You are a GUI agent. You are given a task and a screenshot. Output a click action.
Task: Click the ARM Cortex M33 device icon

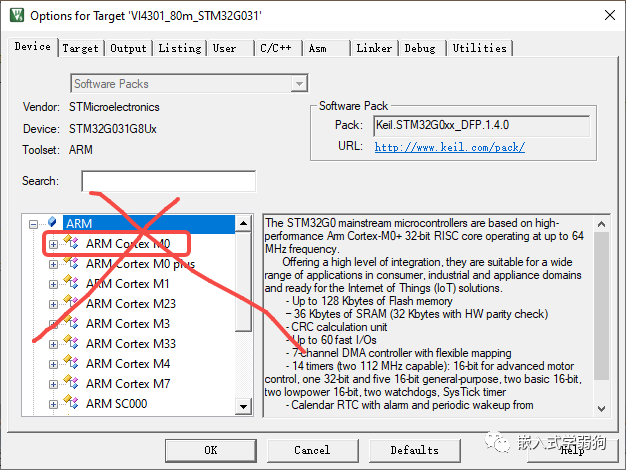(71, 342)
